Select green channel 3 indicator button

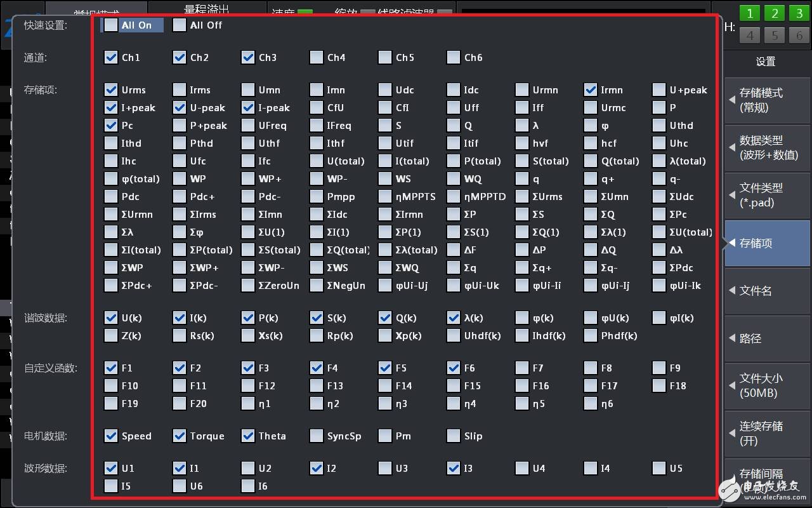799,14
